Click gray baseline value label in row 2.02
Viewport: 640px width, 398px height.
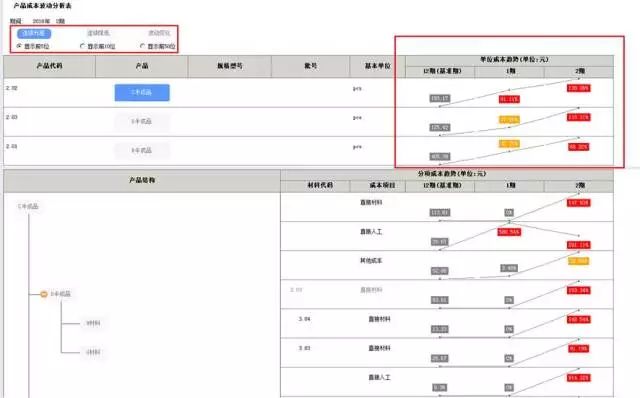click(440, 98)
